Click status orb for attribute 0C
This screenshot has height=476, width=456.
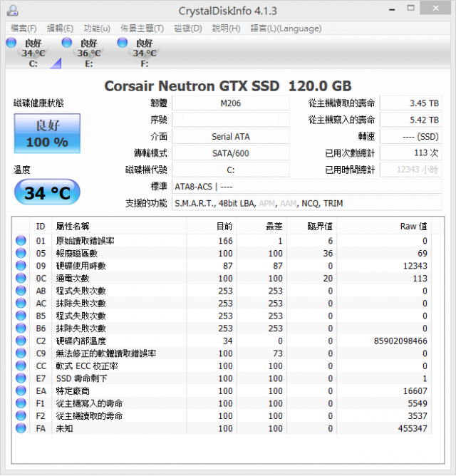click(21, 278)
